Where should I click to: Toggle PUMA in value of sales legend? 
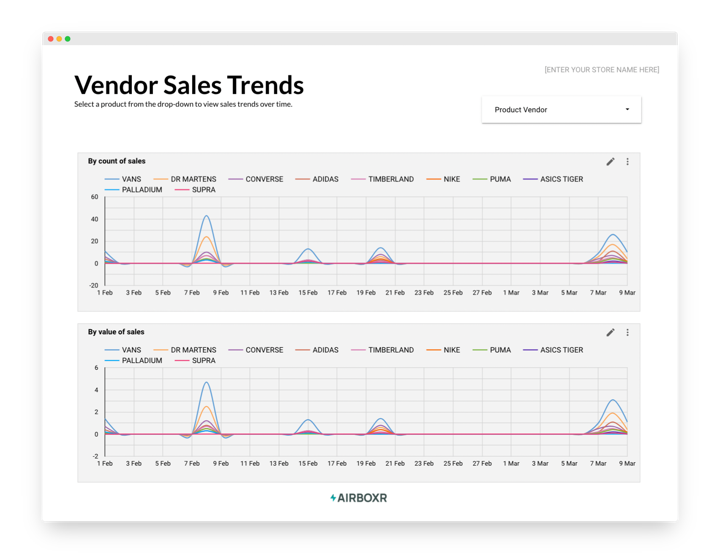point(492,350)
